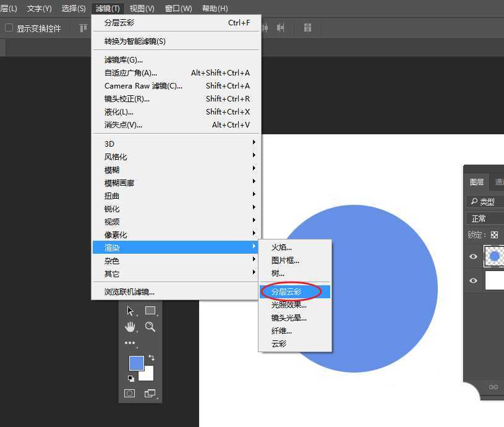
Task: Select the Hand tool
Action: (x=130, y=327)
